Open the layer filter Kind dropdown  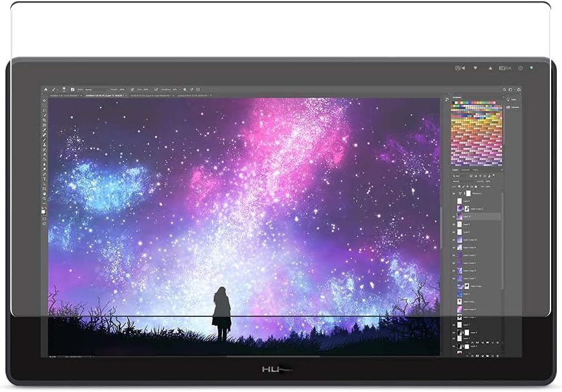coord(460,176)
